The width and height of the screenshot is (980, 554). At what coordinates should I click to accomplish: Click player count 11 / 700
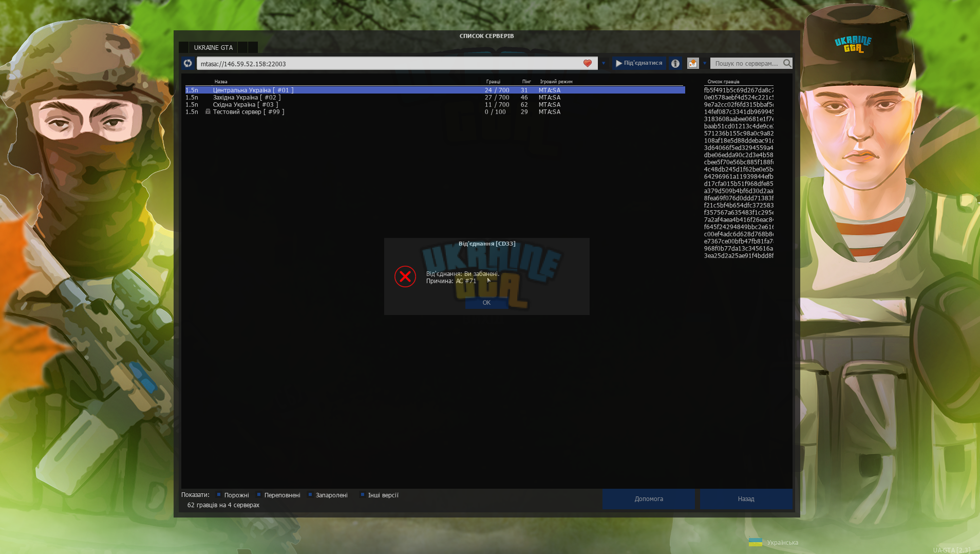[497, 104]
